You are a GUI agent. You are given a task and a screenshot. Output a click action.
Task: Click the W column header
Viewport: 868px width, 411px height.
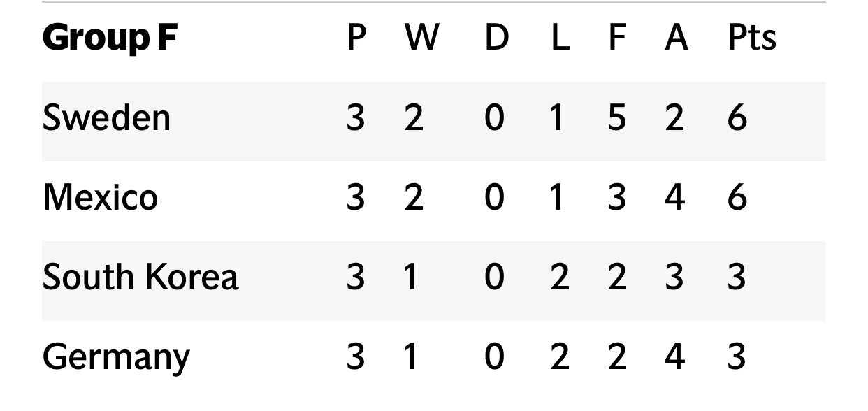tap(422, 39)
